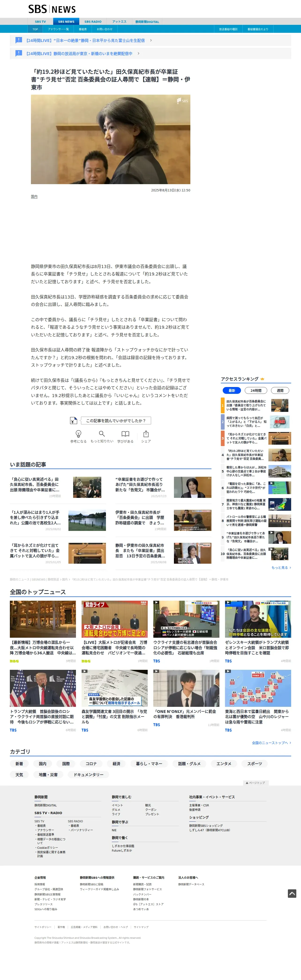Select ドキュメンタリー category pill
The width and height of the screenshot is (301, 980).
[x=88, y=775]
